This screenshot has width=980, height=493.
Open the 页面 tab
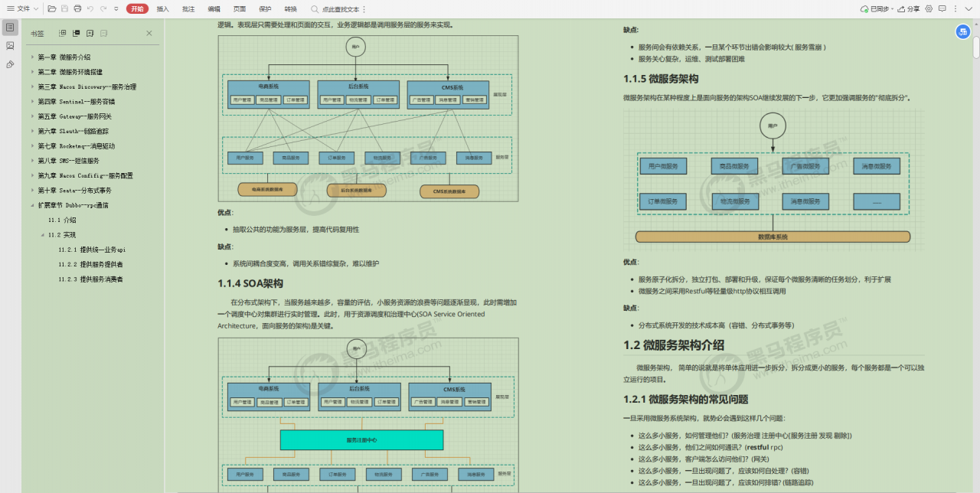coord(240,8)
